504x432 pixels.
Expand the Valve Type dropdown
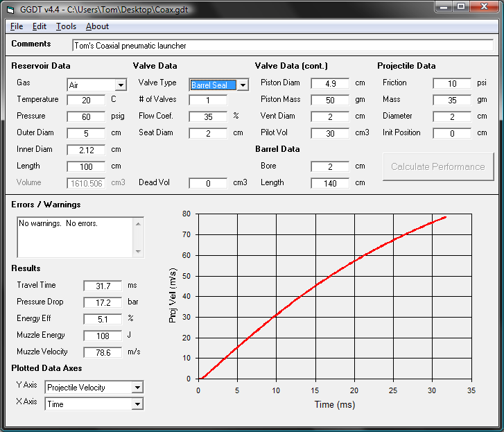click(x=243, y=85)
